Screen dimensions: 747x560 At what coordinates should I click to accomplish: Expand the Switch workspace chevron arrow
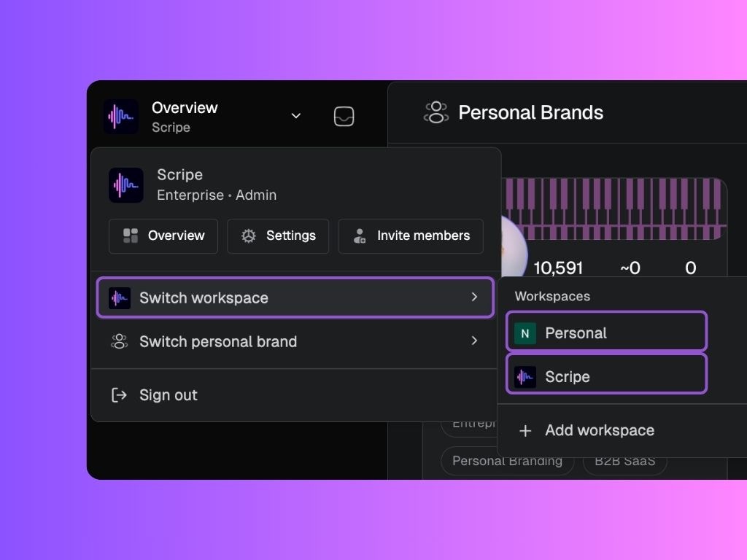coord(474,297)
